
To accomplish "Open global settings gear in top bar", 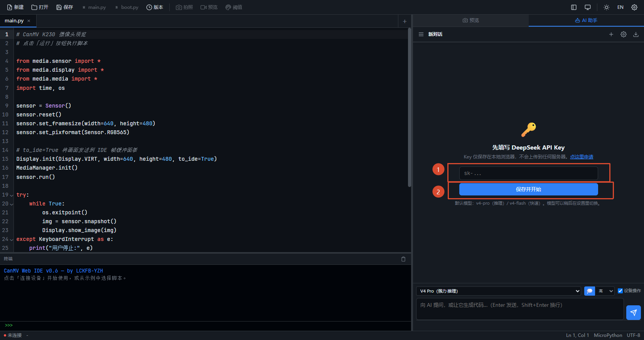I will (634, 7).
